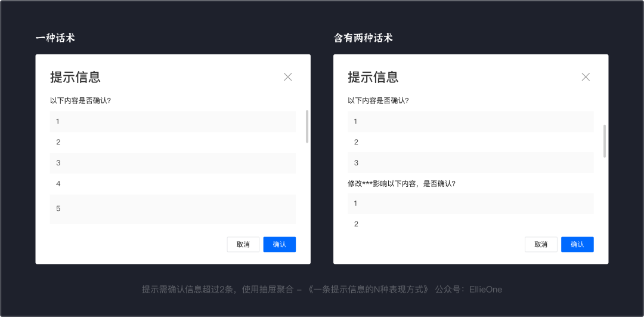Close the left 提示信息 dialog with X
Viewport: 644px width, 317px height.
pos(288,77)
